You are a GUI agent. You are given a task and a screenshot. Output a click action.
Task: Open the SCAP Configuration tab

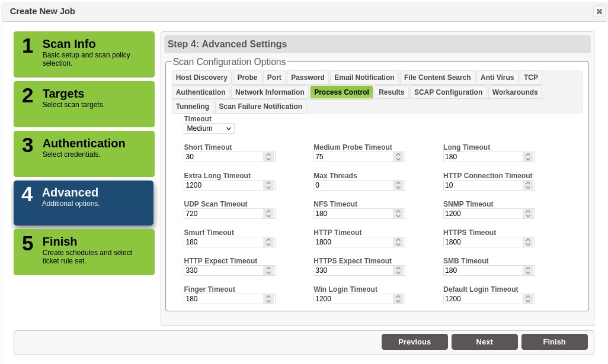point(448,92)
